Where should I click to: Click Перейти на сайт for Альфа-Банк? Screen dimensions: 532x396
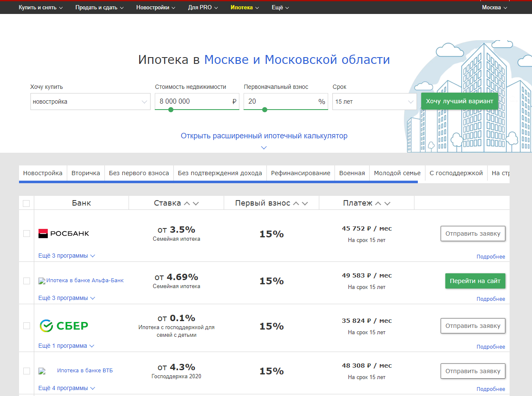(x=475, y=281)
